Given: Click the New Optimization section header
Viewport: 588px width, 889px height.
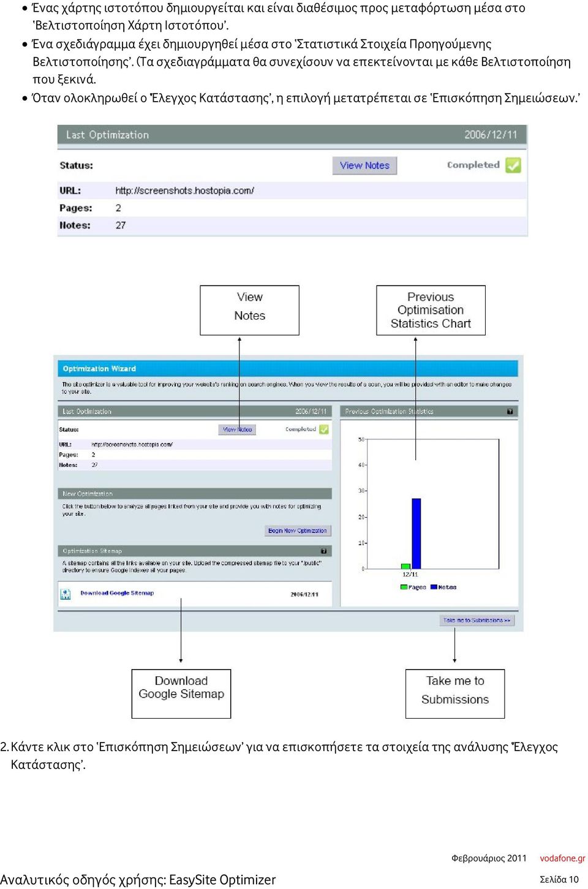Looking at the screenshot, I should pos(195,493).
